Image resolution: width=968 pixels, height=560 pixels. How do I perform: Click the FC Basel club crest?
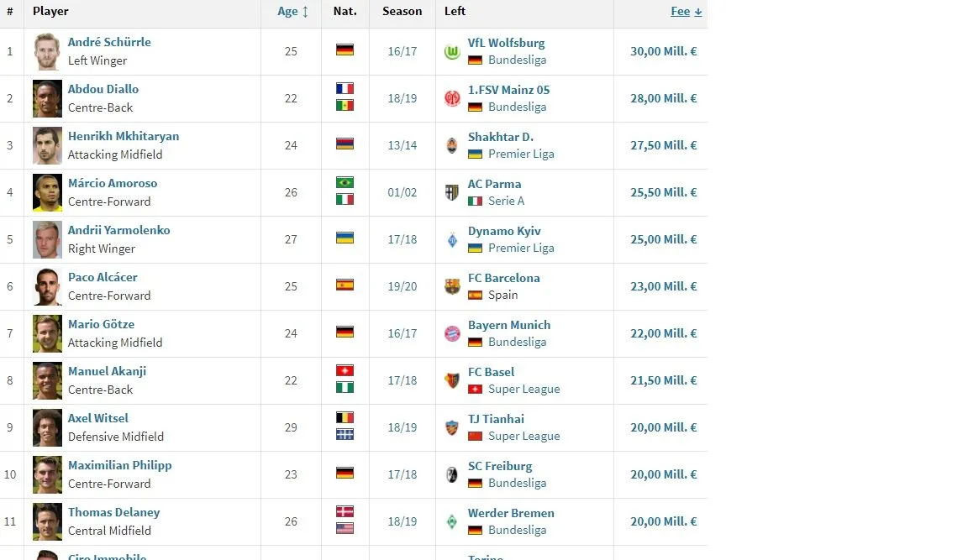tap(452, 380)
